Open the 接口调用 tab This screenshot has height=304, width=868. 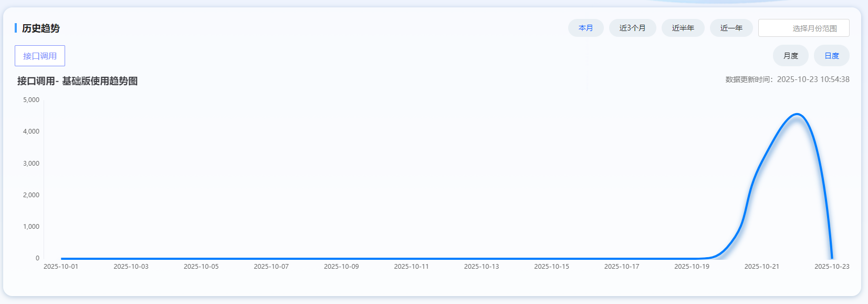tap(40, 56)
